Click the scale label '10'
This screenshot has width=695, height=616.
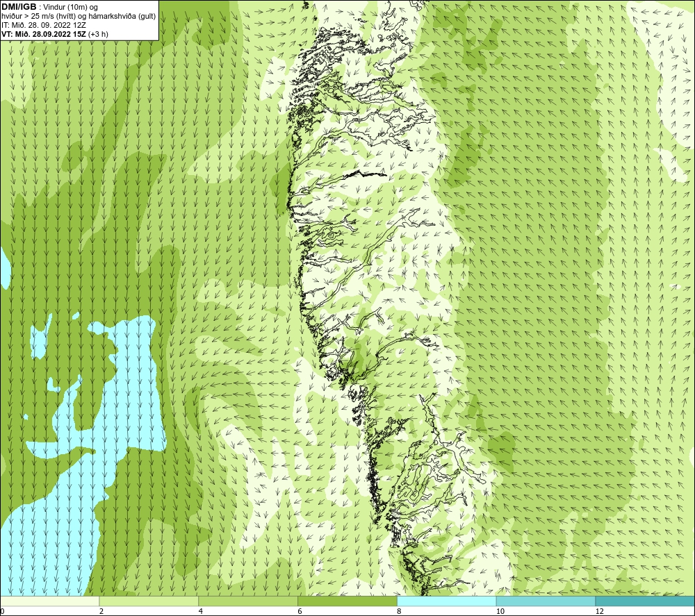click(500, 611)
